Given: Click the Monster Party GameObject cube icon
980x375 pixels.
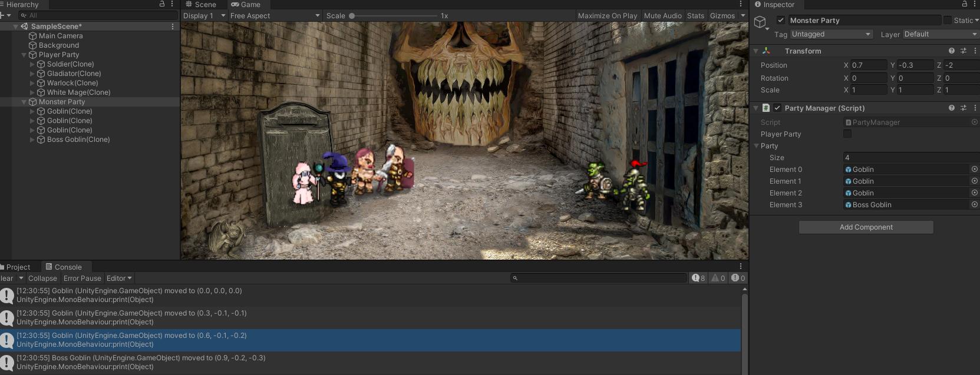Looking at the screenshot, I should [760, 22].
